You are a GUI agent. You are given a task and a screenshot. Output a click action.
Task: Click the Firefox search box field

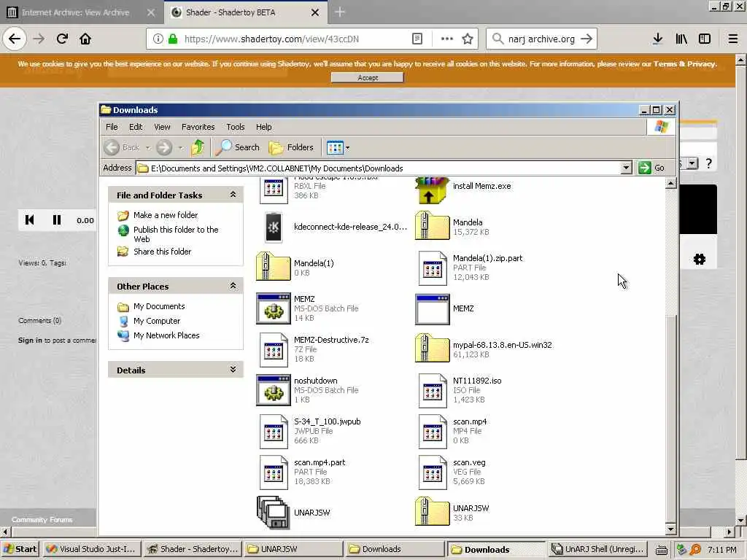tap(541, 39)
